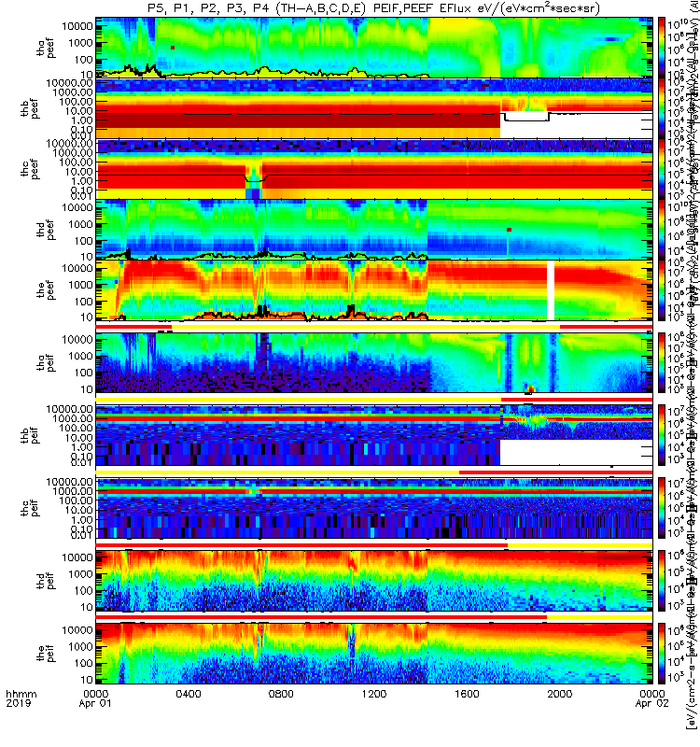This screenshot has width=700, height=747.
Task: Select the "thd peif" panel label
Action: pyautogui.click(x=46, y=580)
